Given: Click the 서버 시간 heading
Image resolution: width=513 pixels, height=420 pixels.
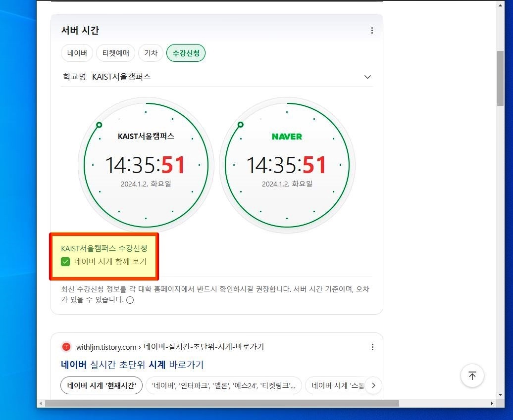Looking at the screenshot, I should coord(80,30).
